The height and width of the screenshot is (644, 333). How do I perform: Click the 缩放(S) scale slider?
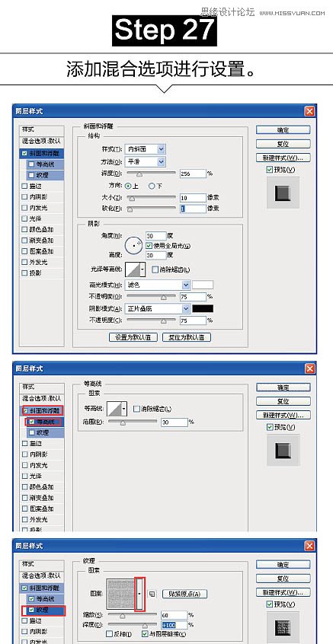(x=133, y=615)
